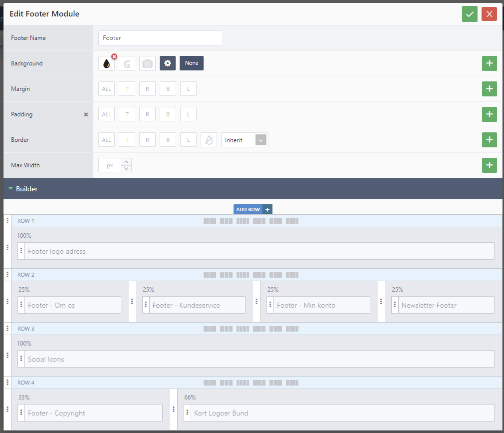The height and width of the screenshot is (433, 504).
Task: Click the None background button
Action: tap(192, 63)
